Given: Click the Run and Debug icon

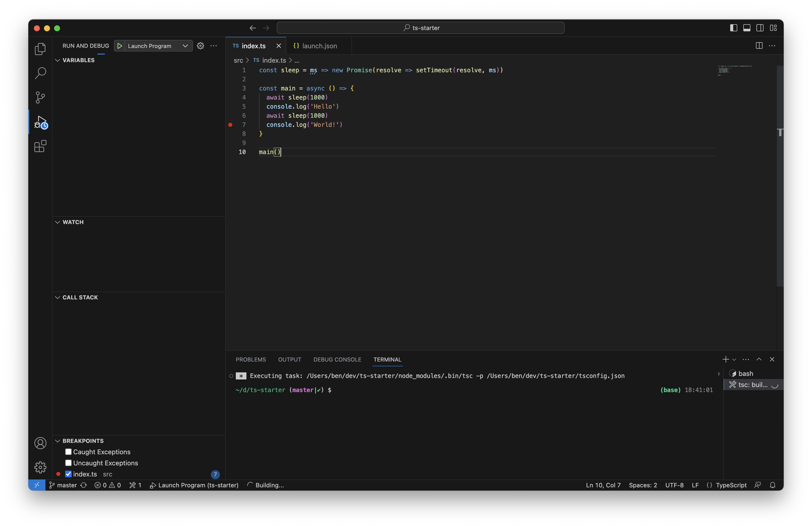Looking at the screenshot, I should (40, 122).
